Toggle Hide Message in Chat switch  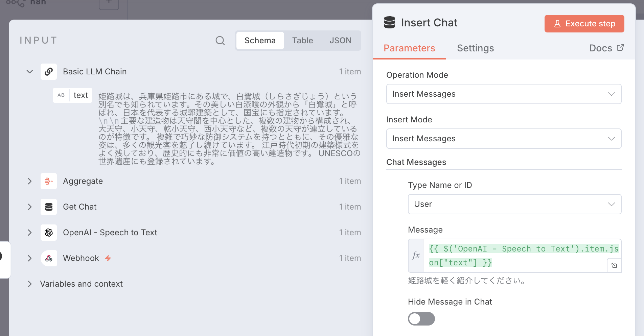[x=421, y=318]
